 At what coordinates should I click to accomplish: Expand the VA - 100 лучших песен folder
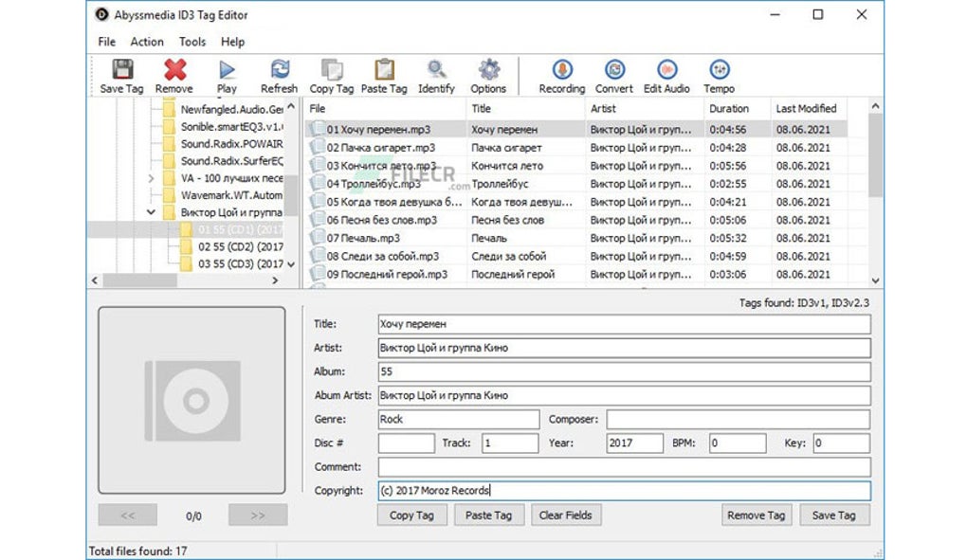click(151, 177)
